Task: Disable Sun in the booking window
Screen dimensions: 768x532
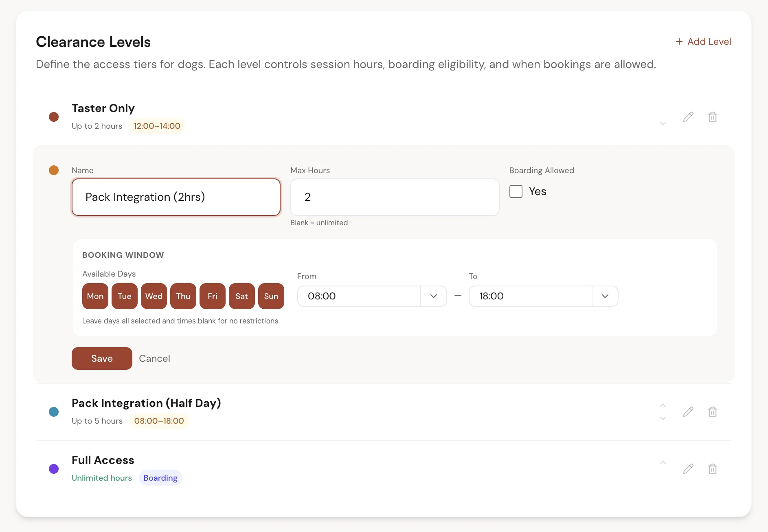Action: [x=271, y=296]
